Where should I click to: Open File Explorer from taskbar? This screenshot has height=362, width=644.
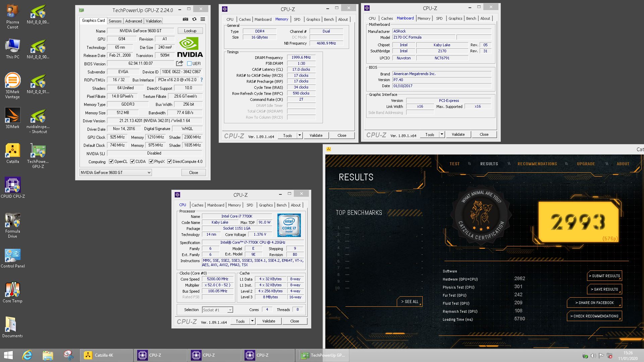click(48, 355)
